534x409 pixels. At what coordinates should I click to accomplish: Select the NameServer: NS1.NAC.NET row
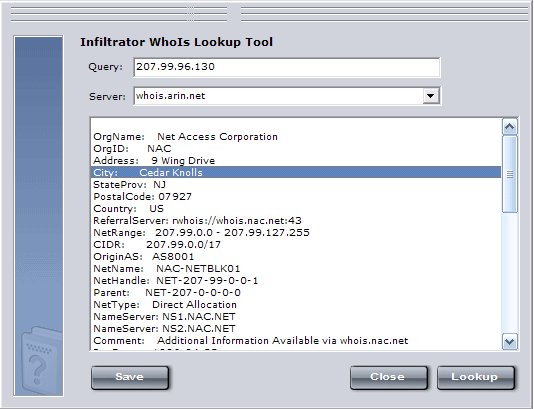click(x=297, y=317)
